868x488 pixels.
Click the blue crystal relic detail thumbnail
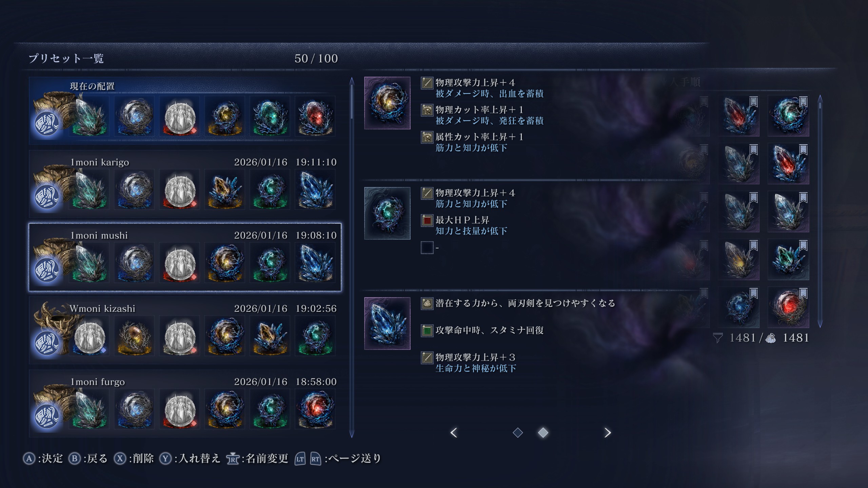point(387,323)
